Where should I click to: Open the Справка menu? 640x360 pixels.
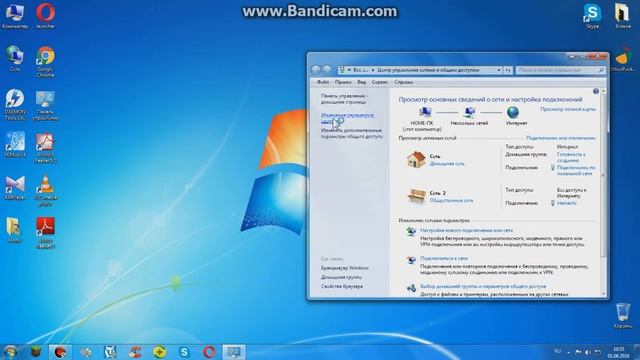pyautogui.click(x=403, y=82)
